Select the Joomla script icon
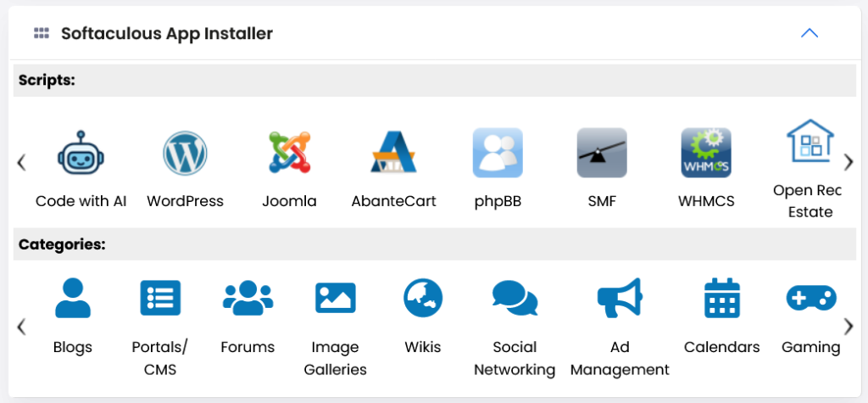 [290, 153]
